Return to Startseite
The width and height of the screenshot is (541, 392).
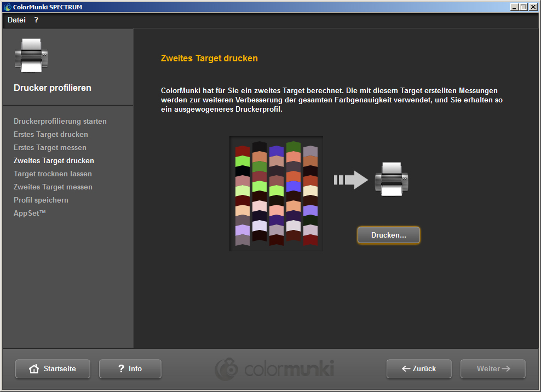pos(53,368)
